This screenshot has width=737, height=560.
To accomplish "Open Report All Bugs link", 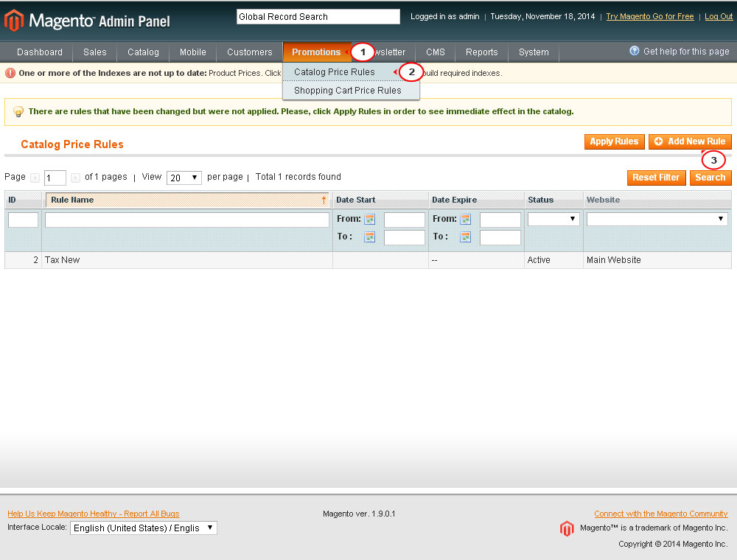I will pos(94,514).
